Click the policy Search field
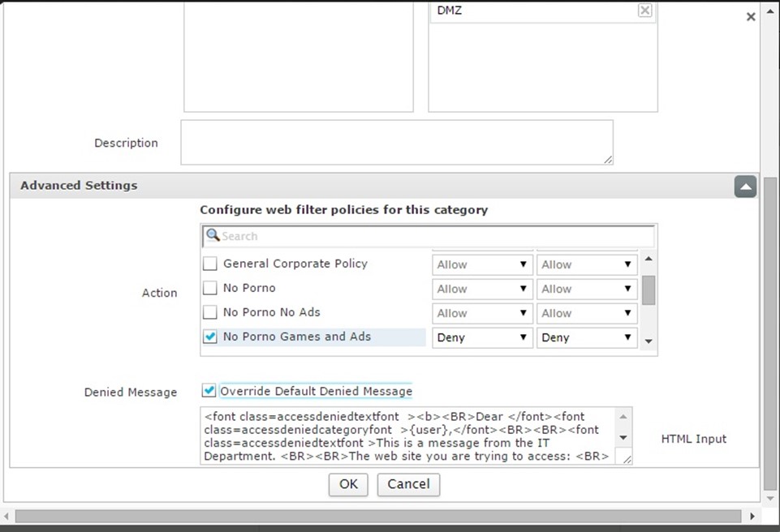The image size is (780, 532). [429, 236]
